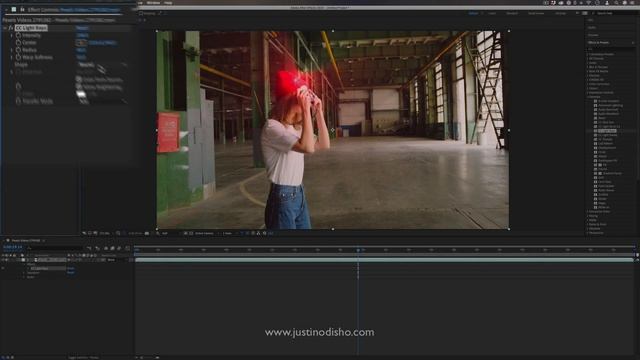Collapse the CC Light Rays effect properties
This screenshot has width=640, height=360.
coord(5,28)
